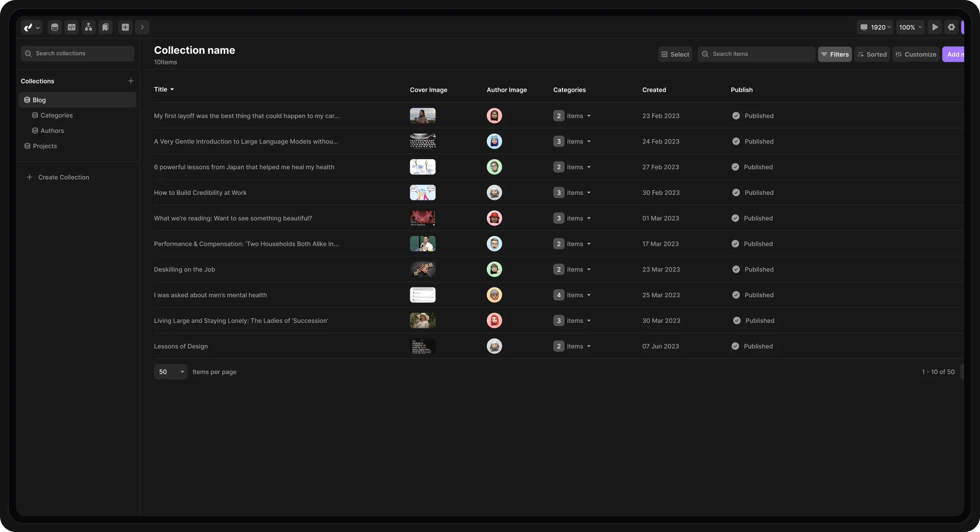Open settings gear icon in top bar
The image size is (980, 532).
coord(952,27)
